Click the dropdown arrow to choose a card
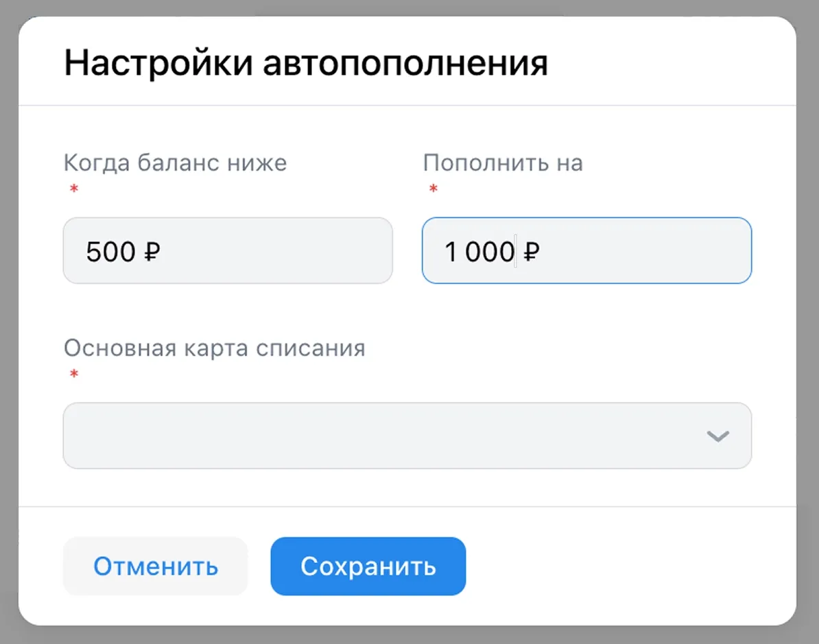The width and height of the screenshot is (819, 644). [717, 436]
